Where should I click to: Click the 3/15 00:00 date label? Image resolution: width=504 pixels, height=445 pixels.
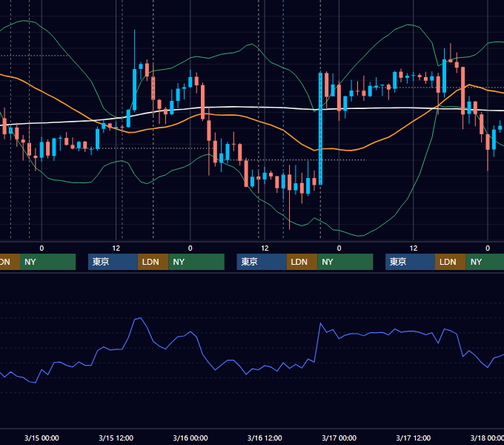click(x=42, y=438)
